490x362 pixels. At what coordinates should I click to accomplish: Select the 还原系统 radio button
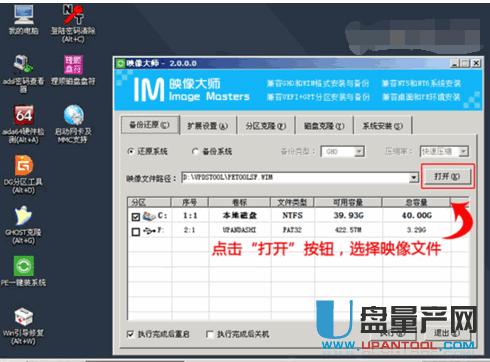point(130,152)
